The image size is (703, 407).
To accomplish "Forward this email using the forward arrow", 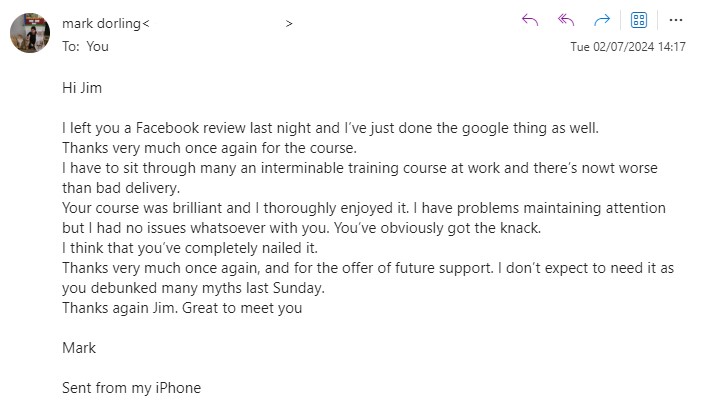I will coord(602,20).
